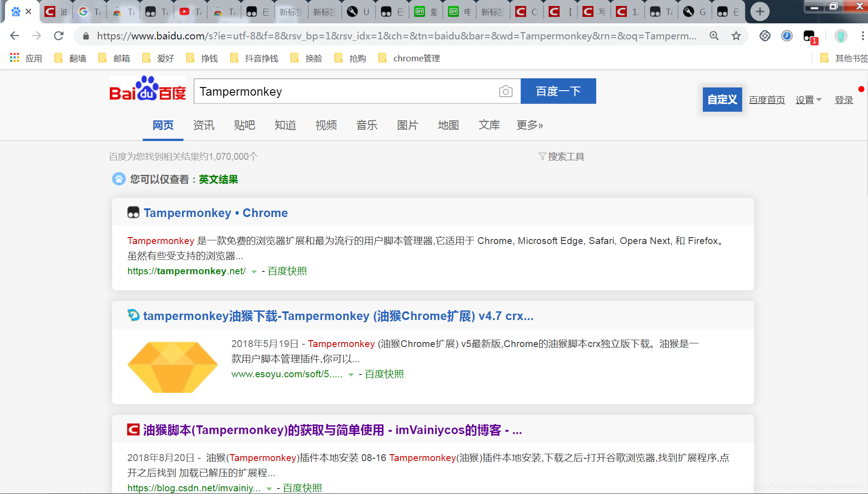Click the Baidu logo
The image size is (868, 494).
tap(147, 89)
